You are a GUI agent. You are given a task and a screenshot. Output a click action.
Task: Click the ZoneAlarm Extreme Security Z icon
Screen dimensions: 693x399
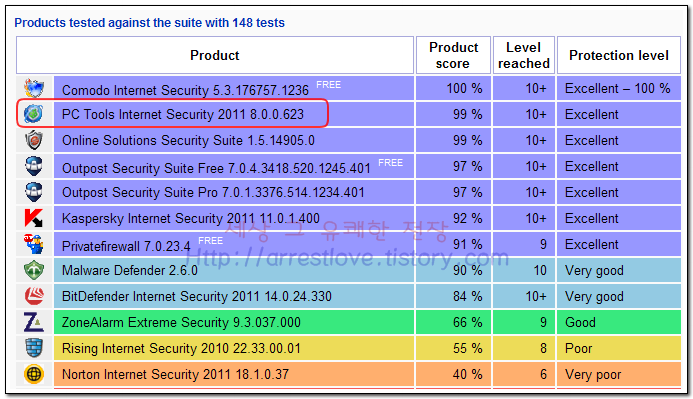[x=34, y=322]
